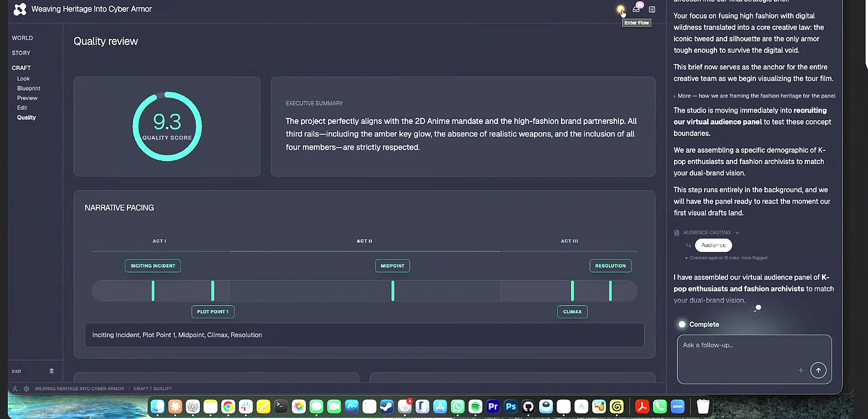Viewport: 868px width, 419px height.
Task: Open user profile icon in status bar
Action: (x=15, y=388)
